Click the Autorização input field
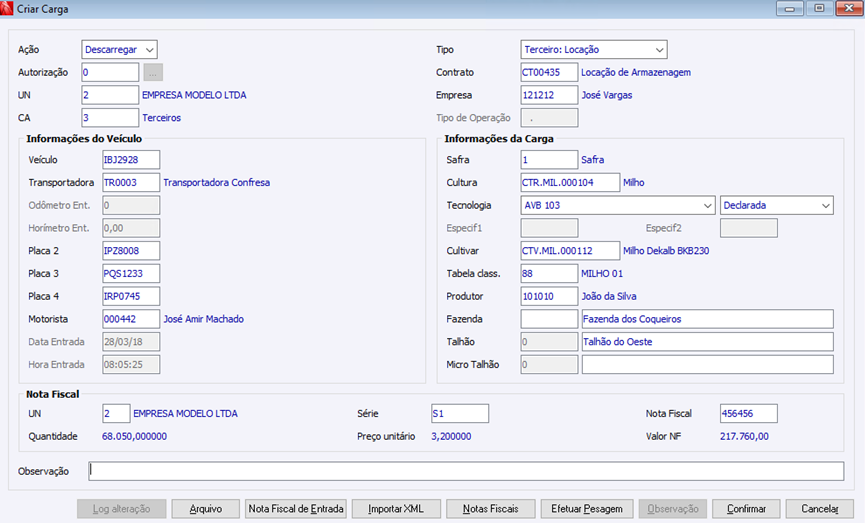The height and width of the screenshot is (523, 865). tap(110, 72)
